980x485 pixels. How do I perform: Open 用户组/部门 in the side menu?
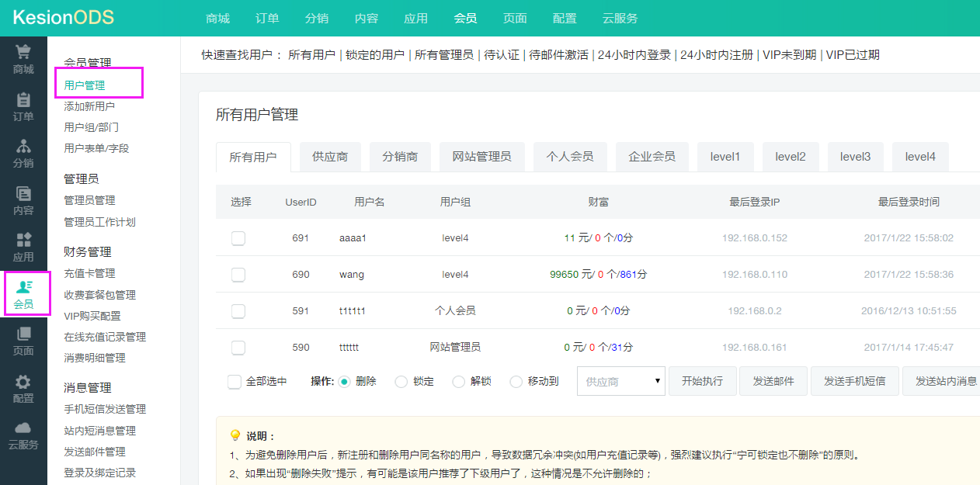click(x=91, y=127)
